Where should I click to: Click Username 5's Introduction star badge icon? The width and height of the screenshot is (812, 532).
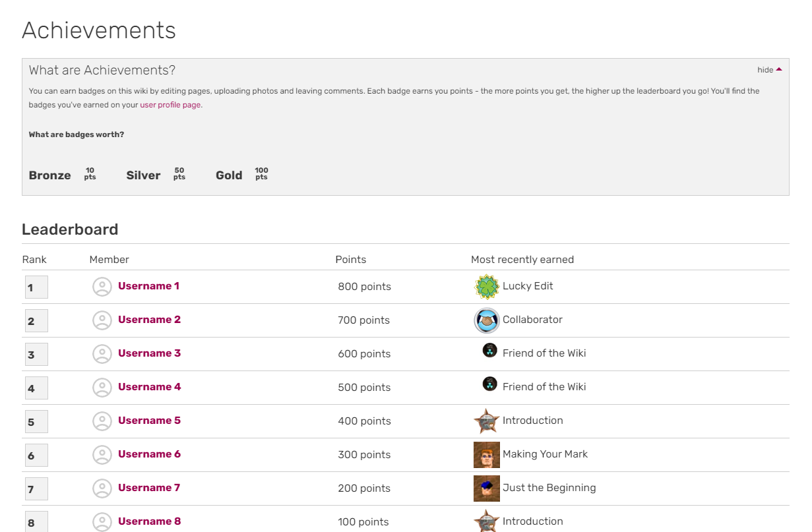click(487, 421)
